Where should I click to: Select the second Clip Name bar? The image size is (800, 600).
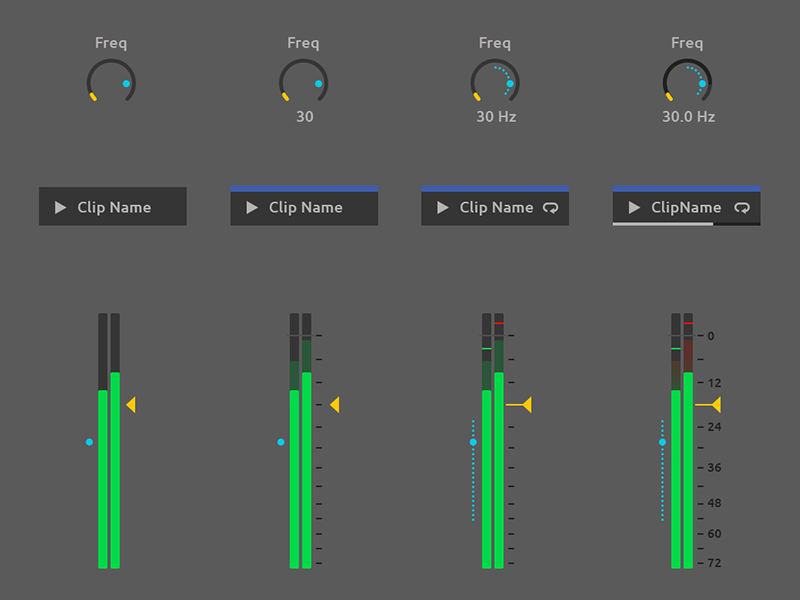point(303,208)
